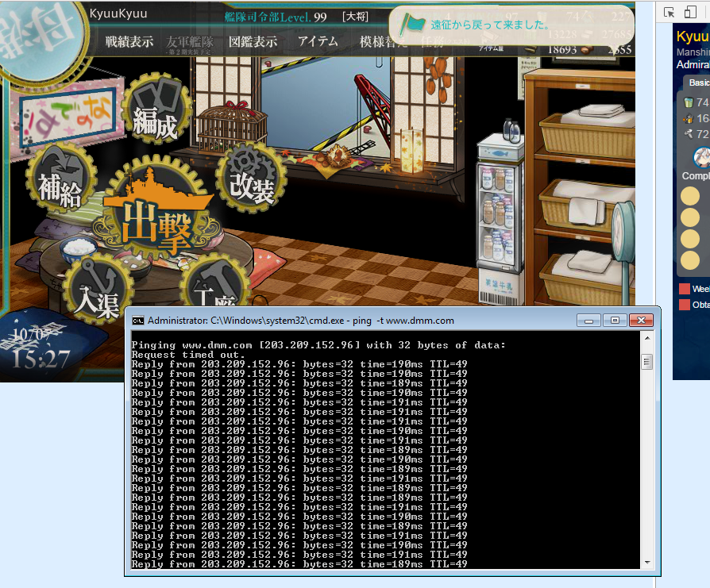Click the 'Request timed out.' line

click(x=188, y=355)
